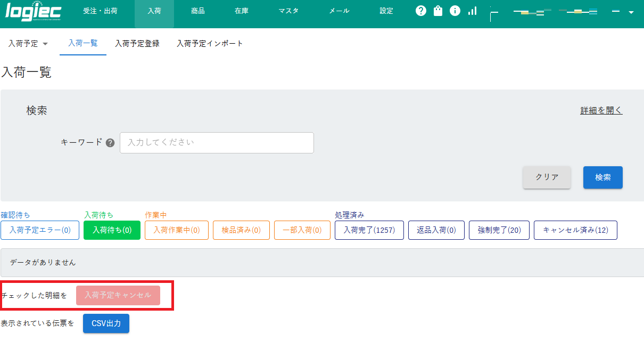The width and height of the screenshot is (644, 341).
Task: Click the 検索 search button
Action: tap(602, 177)
